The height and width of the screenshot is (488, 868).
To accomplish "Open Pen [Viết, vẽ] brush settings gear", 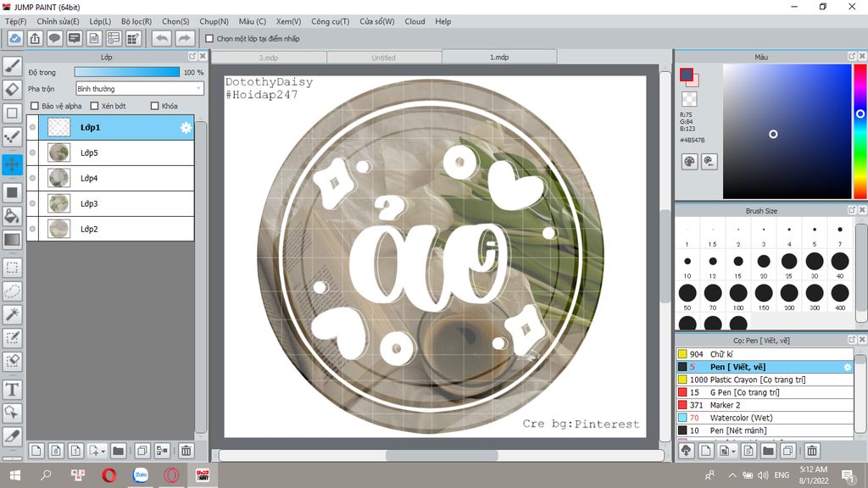I will [x=847, y=367].
